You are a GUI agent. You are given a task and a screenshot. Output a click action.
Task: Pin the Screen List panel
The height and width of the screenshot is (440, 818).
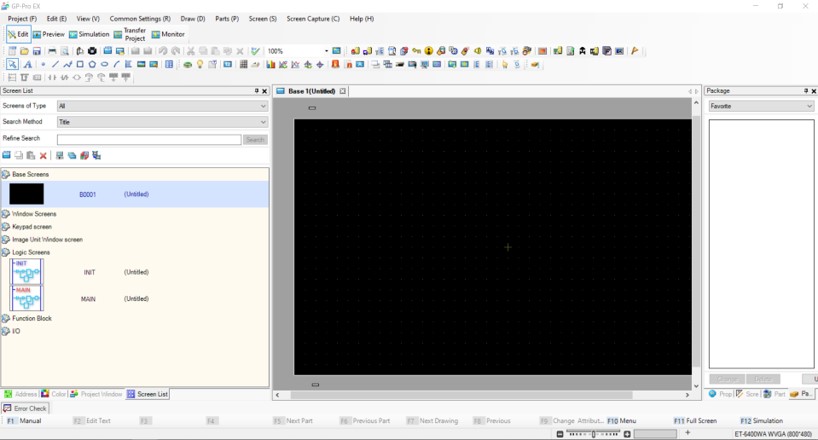point(257,91)
